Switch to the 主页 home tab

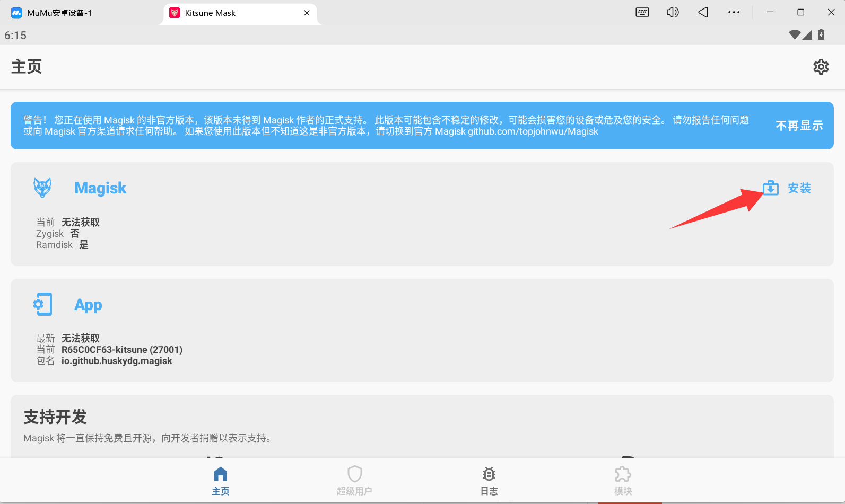(x=221, y=481)
